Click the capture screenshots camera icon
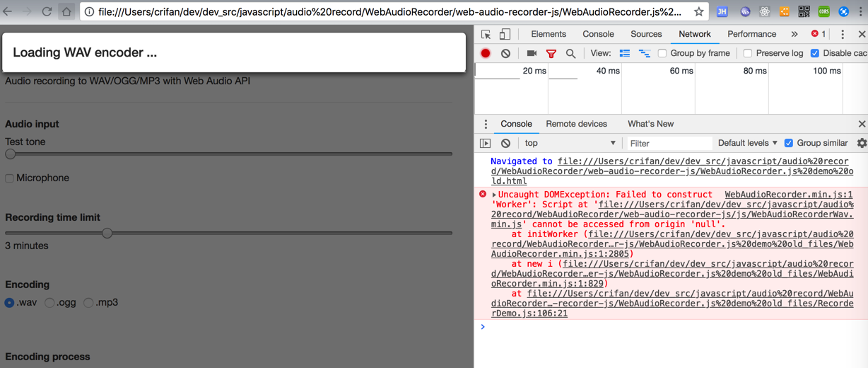The image size is (868, 368). coord(532,53)
